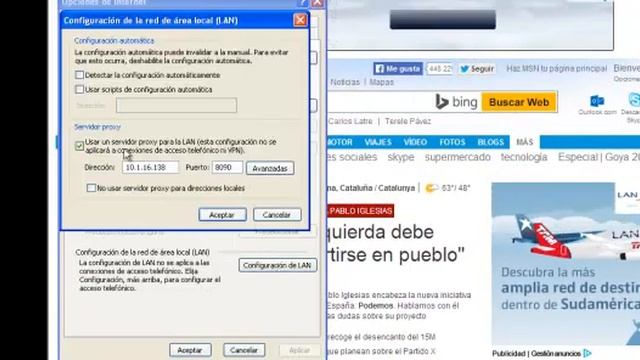Image resolution: width=640 pixels, height=360 pixels.
Task: Click the Puerto field showing 8090
Action: click(x=227, y=167)
